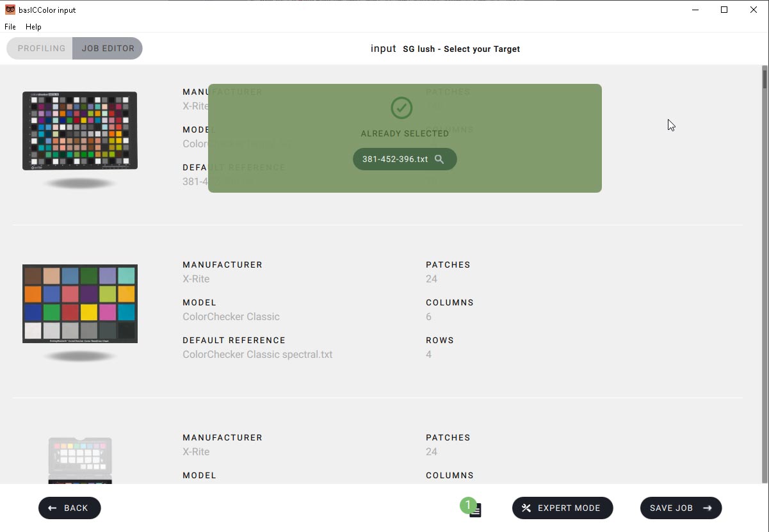This screenshot has height=532, width=769.
Task: Click 'X-Rite' manufacturer of ColorChecker Classic
Action: coord(196,279)
